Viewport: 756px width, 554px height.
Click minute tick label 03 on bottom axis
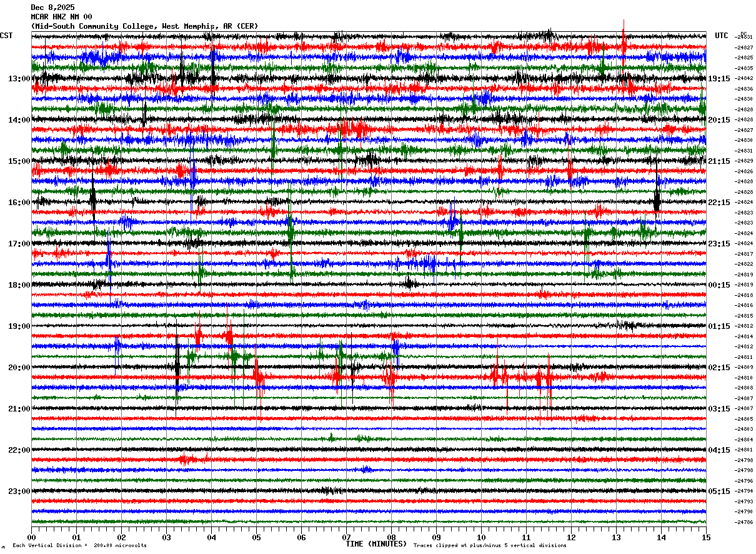point(166,536)
